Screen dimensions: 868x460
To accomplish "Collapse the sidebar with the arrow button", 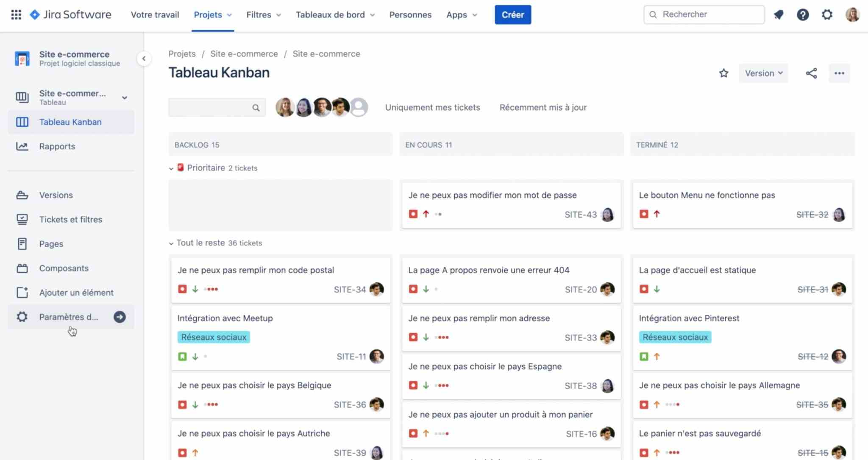I will pos(144,59).
